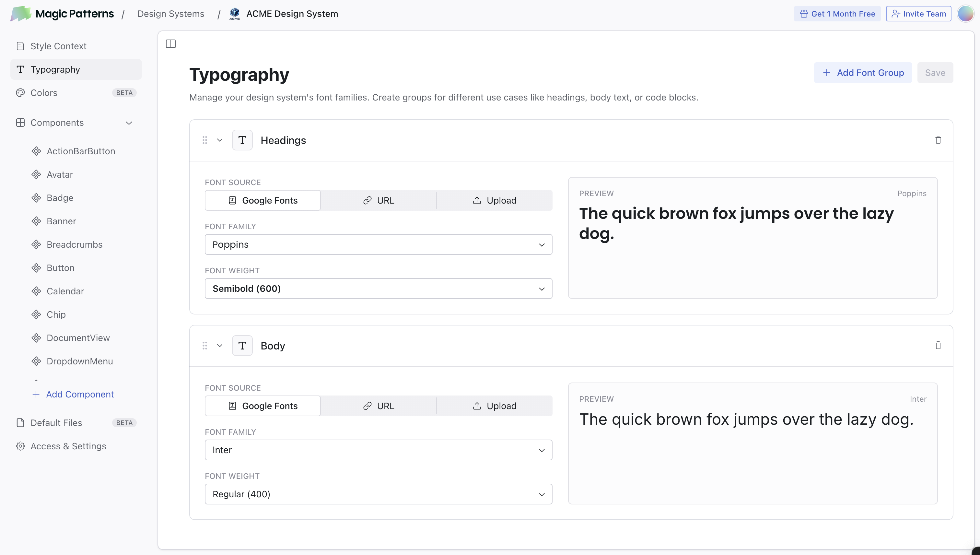The width and height of the screenshot is (980, 555).
Task: Collapse the Body font group chevron
Action: pos(219,345)
